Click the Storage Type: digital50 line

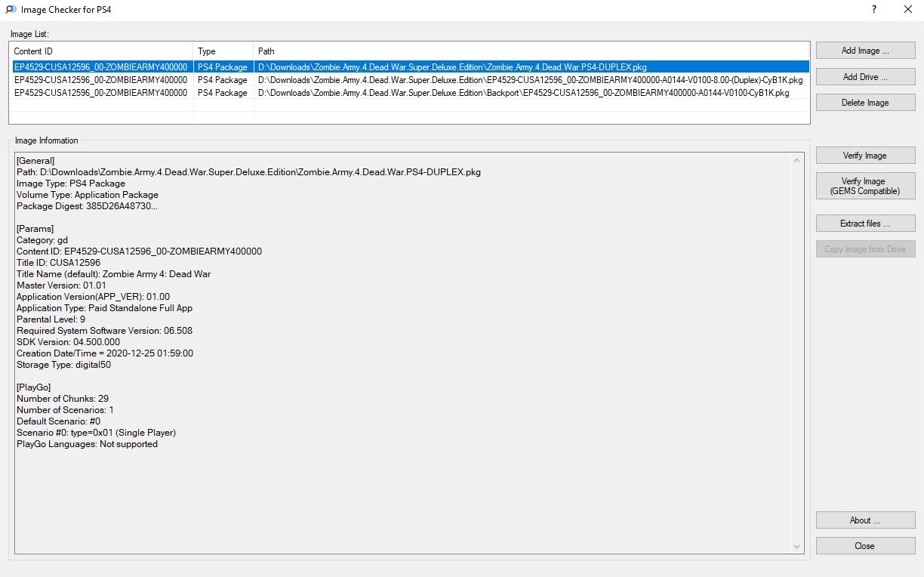(64, 365)
